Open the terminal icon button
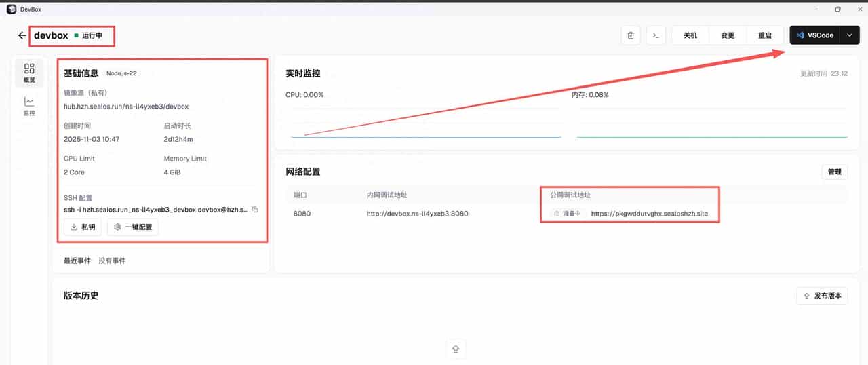Image resolution: width=868 pixels, height=365 pixels. tap(656, 35)
